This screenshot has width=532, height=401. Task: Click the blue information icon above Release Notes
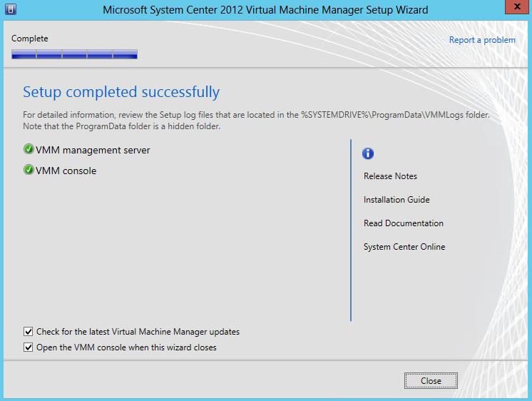click(368, 153)
